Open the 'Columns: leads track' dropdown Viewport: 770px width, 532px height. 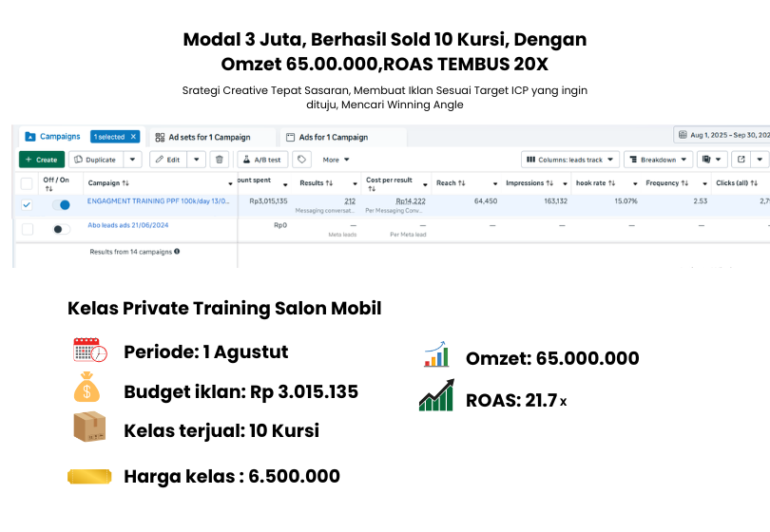point(570,160)
